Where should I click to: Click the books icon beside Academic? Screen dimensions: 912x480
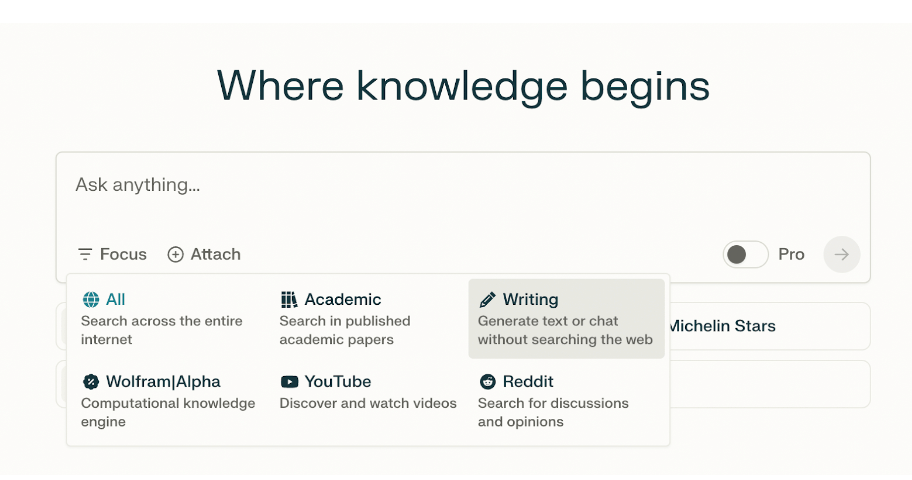289,299
